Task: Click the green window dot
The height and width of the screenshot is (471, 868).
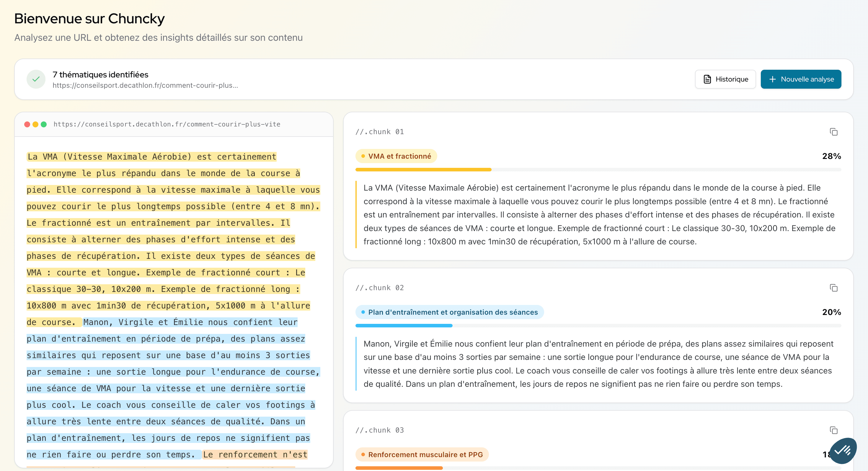Action: [x=44, y=124]
